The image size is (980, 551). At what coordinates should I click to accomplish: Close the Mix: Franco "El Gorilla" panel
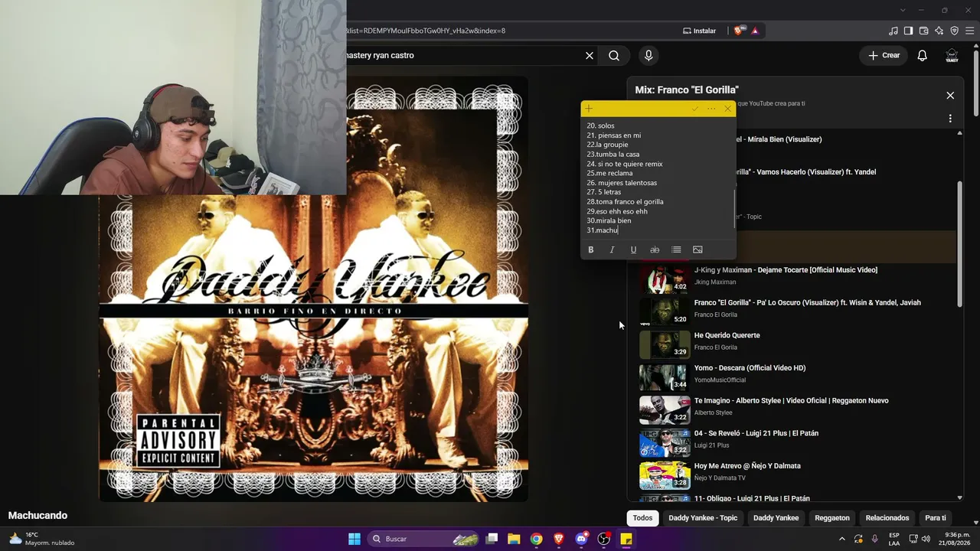point(950,96)
